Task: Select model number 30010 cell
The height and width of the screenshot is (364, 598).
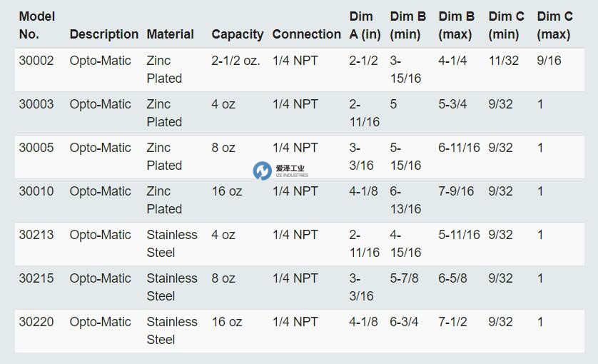Action: point(36,192)
